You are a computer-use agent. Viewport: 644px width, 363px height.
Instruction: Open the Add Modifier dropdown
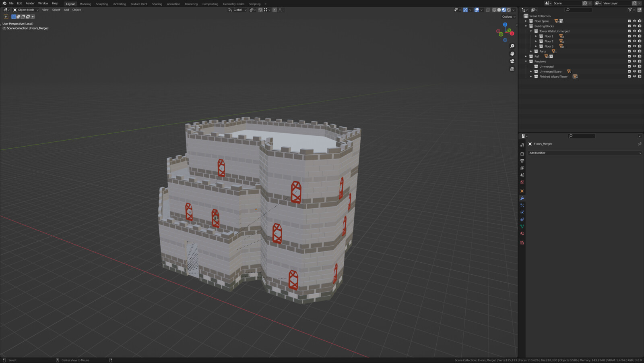click(585, 153)
